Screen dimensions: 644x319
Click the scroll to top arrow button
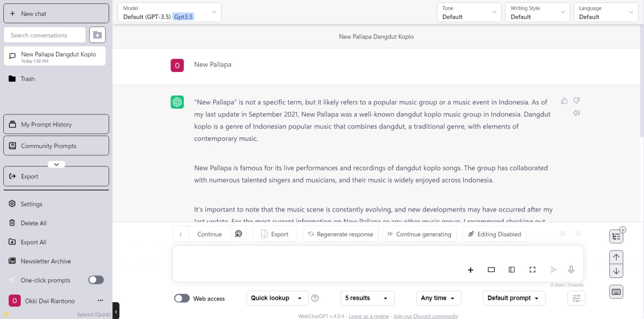click(x=616, y=257)
